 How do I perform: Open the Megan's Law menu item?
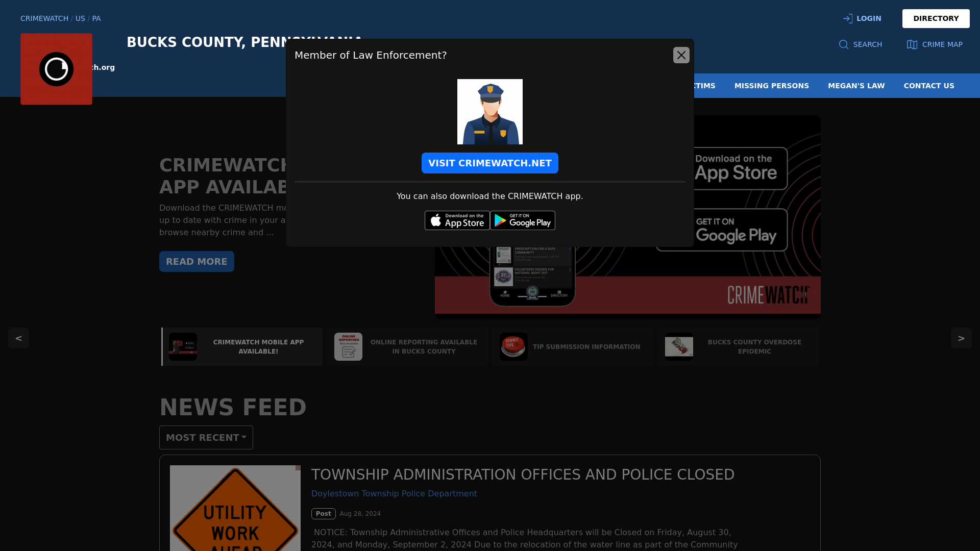(x=856, y=86)
